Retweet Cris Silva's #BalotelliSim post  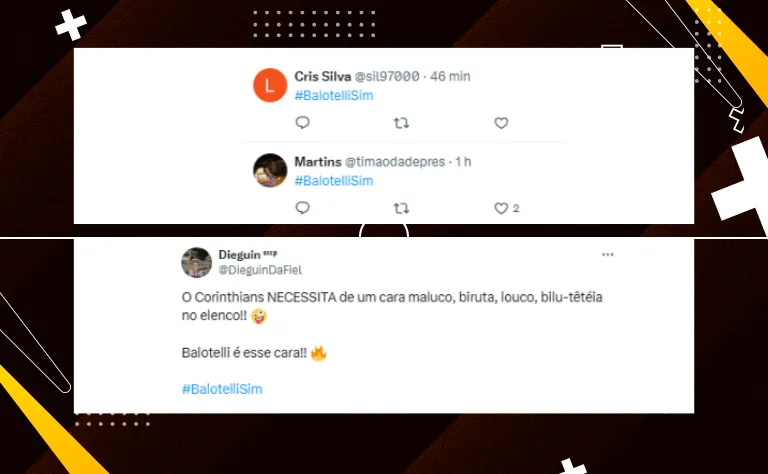click(401, 123)
